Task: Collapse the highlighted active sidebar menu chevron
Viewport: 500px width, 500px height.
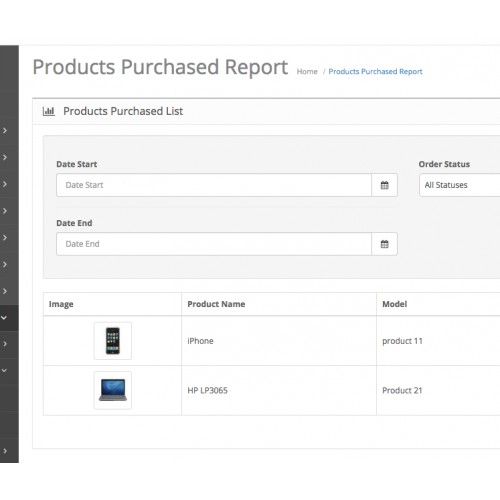Action: pos(4,318)
